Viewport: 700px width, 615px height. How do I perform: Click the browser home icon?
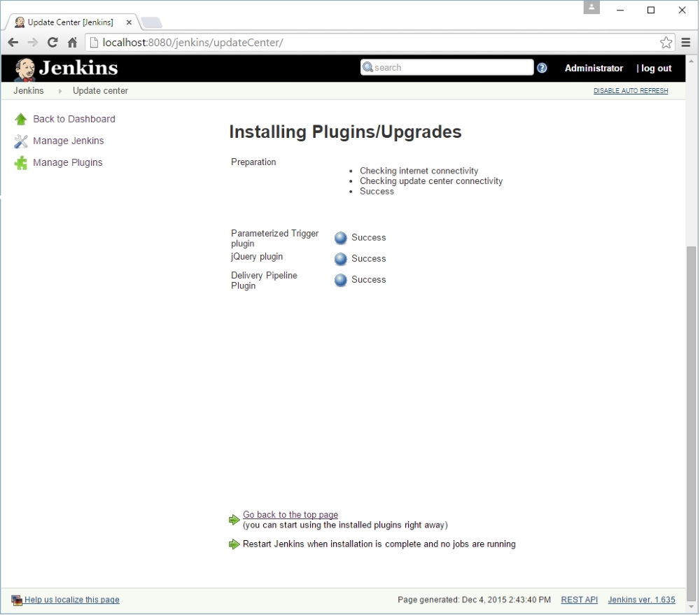[x=72, y=43]
